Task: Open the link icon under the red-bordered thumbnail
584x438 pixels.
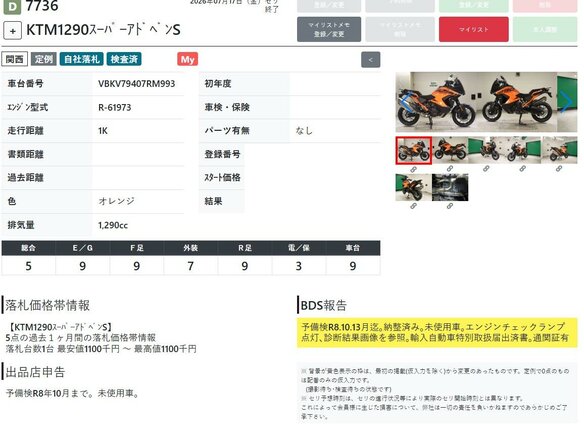Action: (413, 169)
